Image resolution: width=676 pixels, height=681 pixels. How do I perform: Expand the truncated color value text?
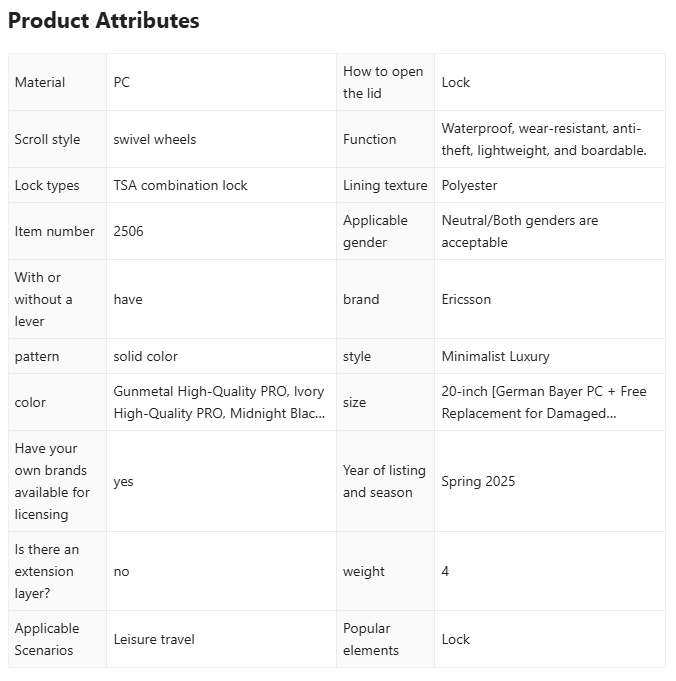219,402
